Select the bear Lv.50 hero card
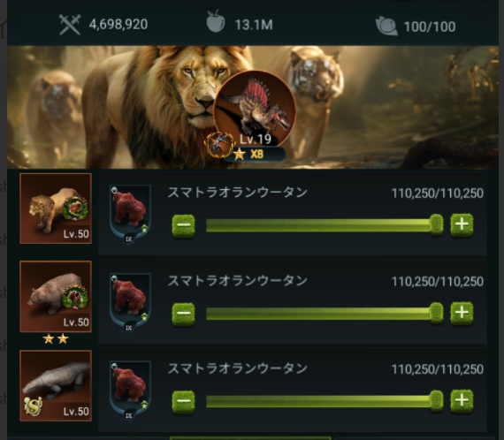Screen dimensions: 504x440 pos(56,297)
